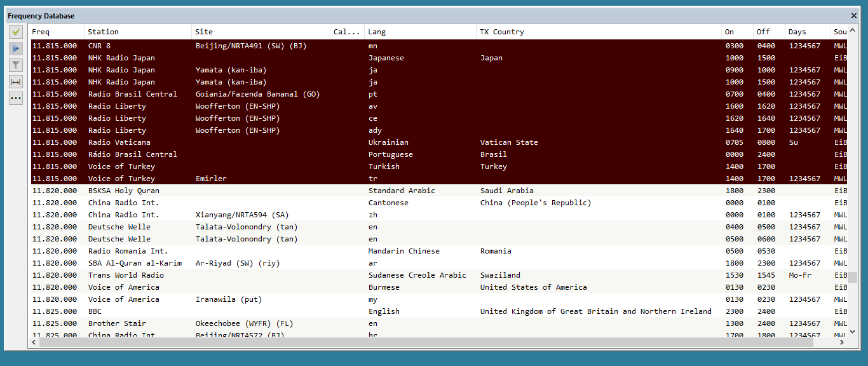Sort by the Station column header
The image size is (868, 366).
point(137,32)
